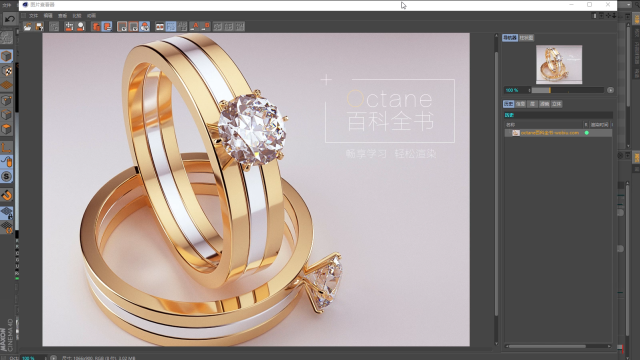Click the Set as B compare icon

206,27
